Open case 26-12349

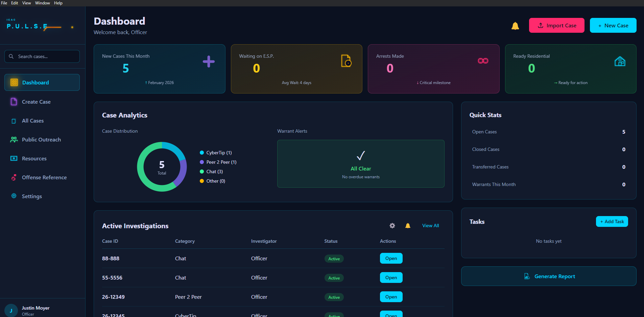[x=391, y=297]
